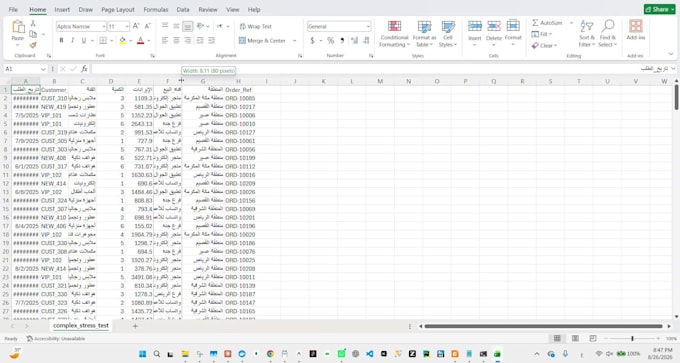This screenshot has height=363, width=680.
Task: Switch to Page Break Preview
Action: [593, 338]
